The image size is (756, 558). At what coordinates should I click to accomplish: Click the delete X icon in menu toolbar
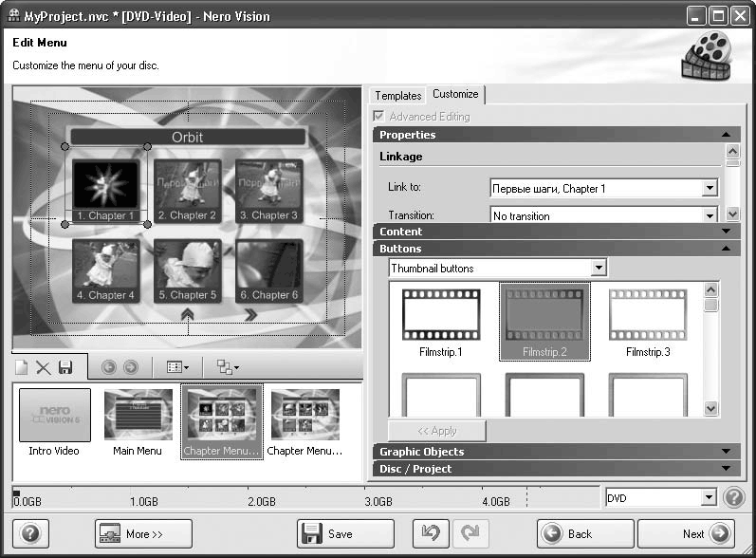click(x=43, y=367)
